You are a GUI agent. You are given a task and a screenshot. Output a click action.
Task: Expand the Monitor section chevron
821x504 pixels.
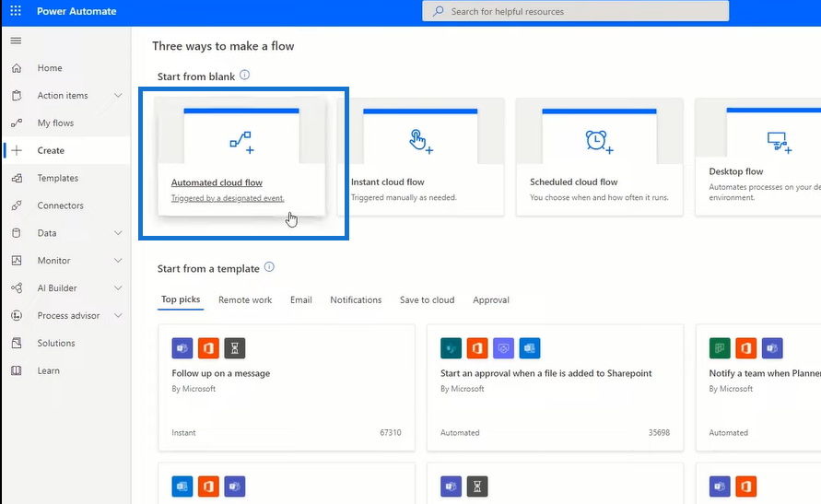[118, 261]
